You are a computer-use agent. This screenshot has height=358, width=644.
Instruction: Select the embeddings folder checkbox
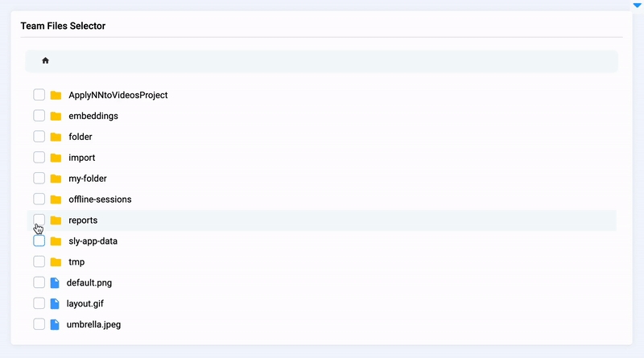tap(39, 116)
